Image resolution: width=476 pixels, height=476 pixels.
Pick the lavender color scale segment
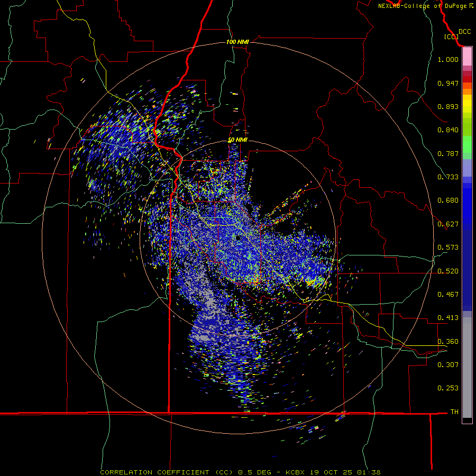click(x=467, y=168)
